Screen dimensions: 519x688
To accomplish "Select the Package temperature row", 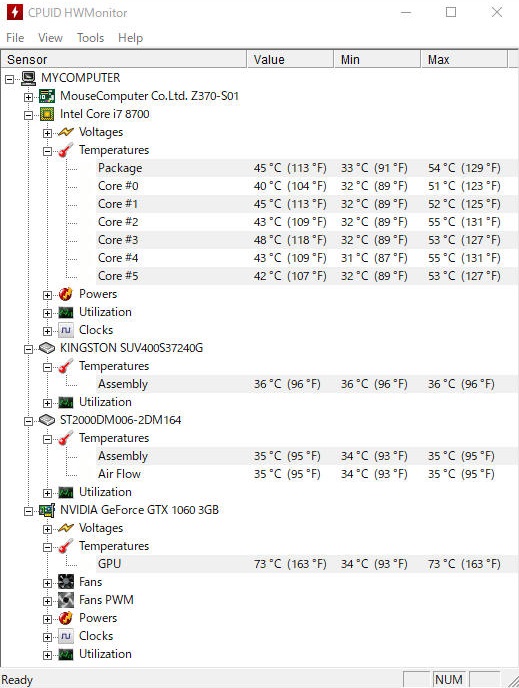I will [306, 168].
